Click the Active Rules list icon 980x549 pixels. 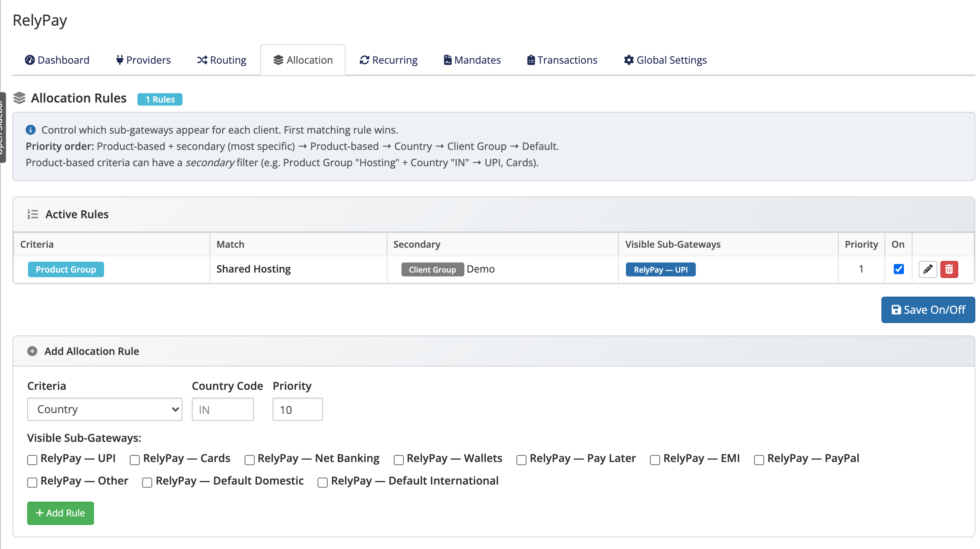[x=33, y=214]
